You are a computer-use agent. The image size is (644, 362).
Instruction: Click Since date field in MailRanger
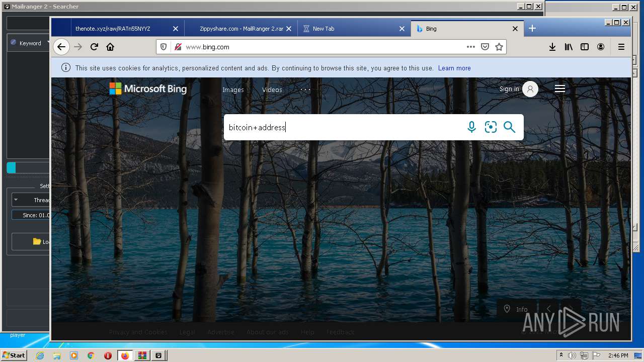(x=31, y=215)
